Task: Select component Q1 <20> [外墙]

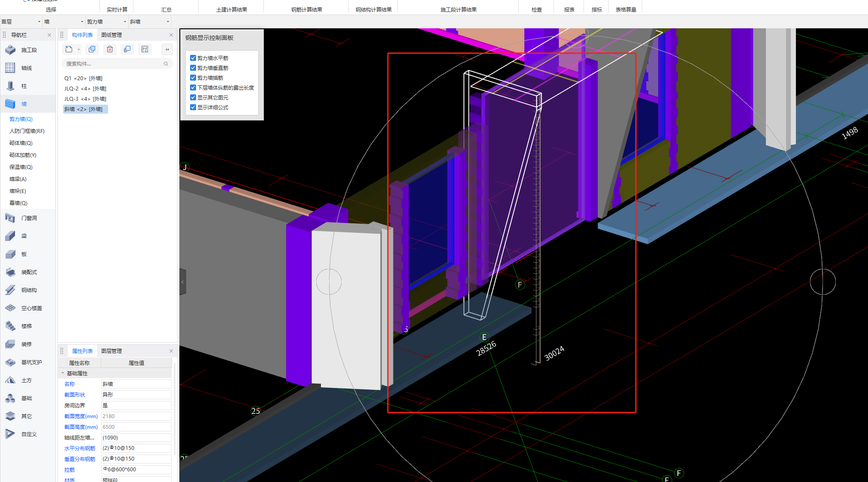Action: pyautogui.click(x=84, y=78)
